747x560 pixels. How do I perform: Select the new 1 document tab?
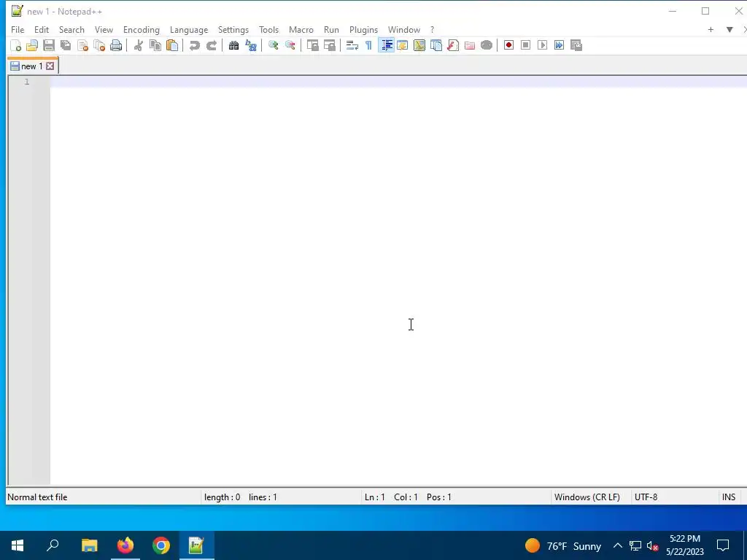[32, 66]
